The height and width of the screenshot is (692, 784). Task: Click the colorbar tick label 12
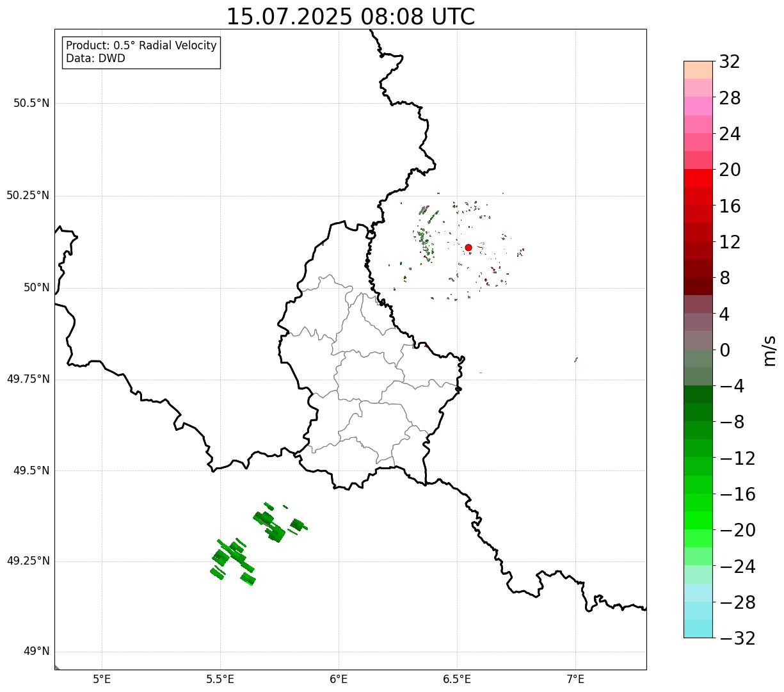(x=730, y=243)
